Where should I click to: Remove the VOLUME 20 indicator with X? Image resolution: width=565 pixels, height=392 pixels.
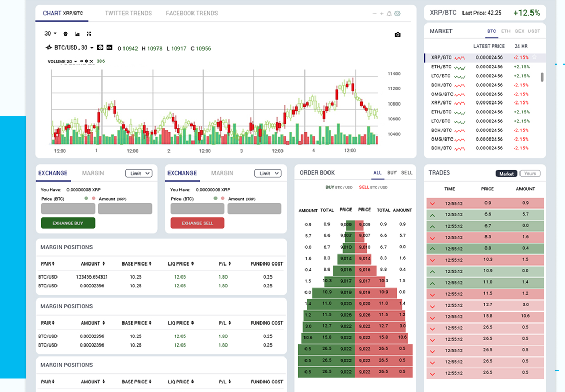pyautogui.click(x=92, y=61)
